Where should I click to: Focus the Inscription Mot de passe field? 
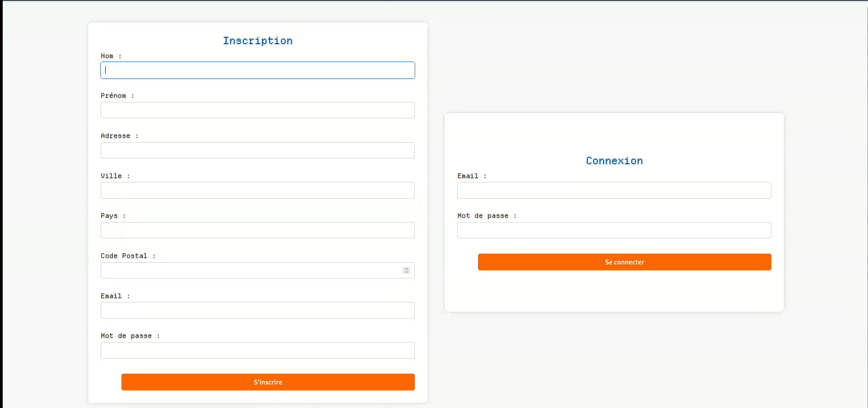point(257,351)
